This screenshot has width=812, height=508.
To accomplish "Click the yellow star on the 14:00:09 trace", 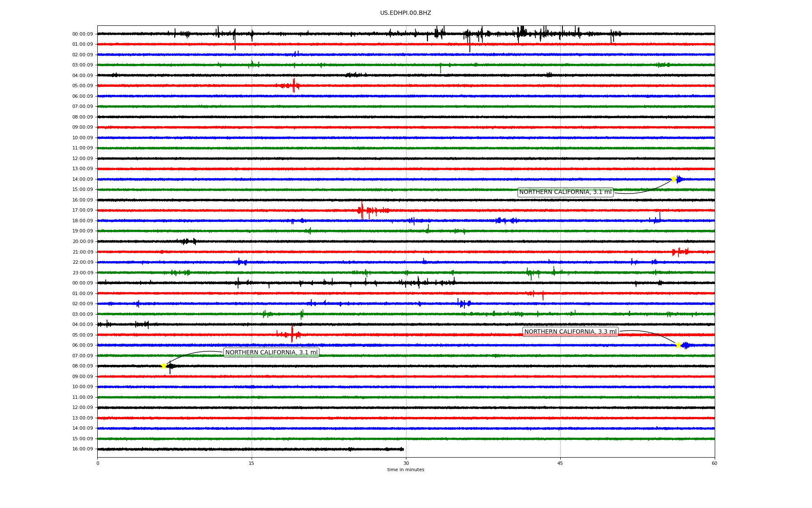I will point(674,179).
